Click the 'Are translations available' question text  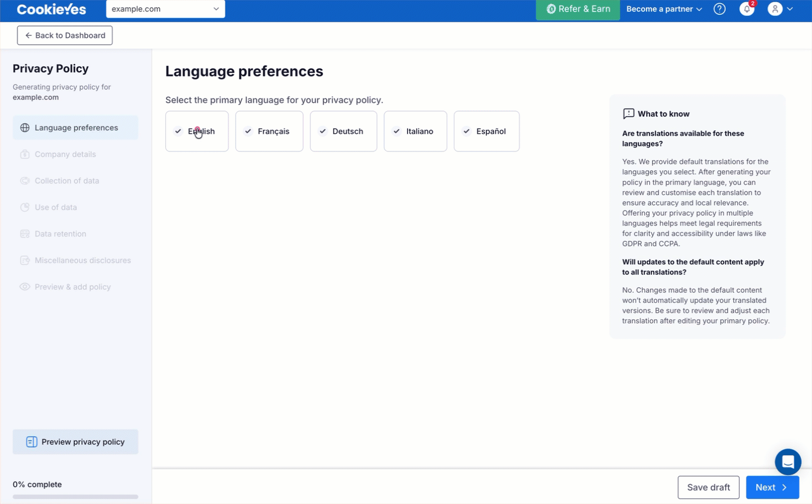click(x=683, y=139)
